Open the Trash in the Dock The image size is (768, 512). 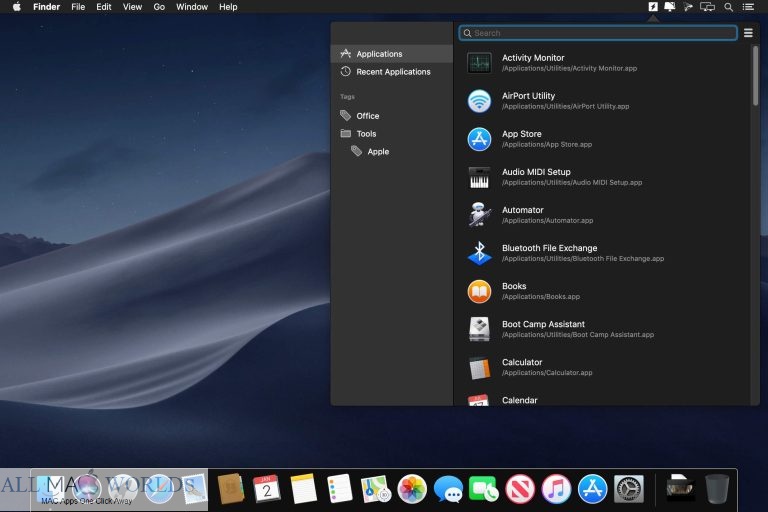pos(717,488)
